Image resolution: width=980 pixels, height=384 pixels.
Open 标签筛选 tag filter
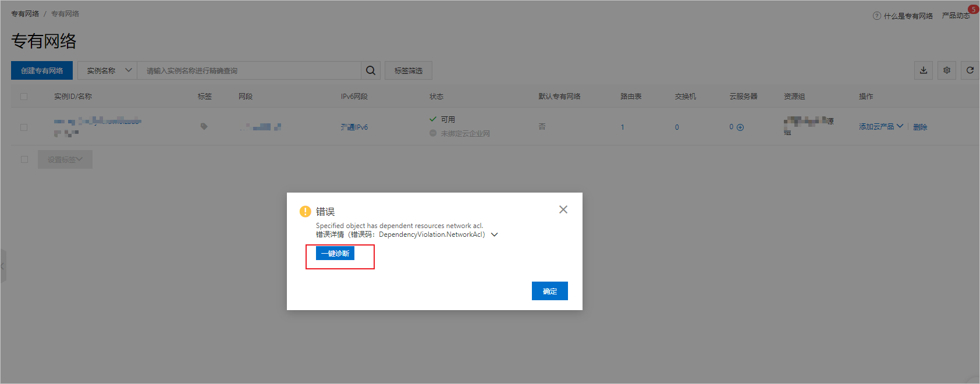click(x=409, y=70)
